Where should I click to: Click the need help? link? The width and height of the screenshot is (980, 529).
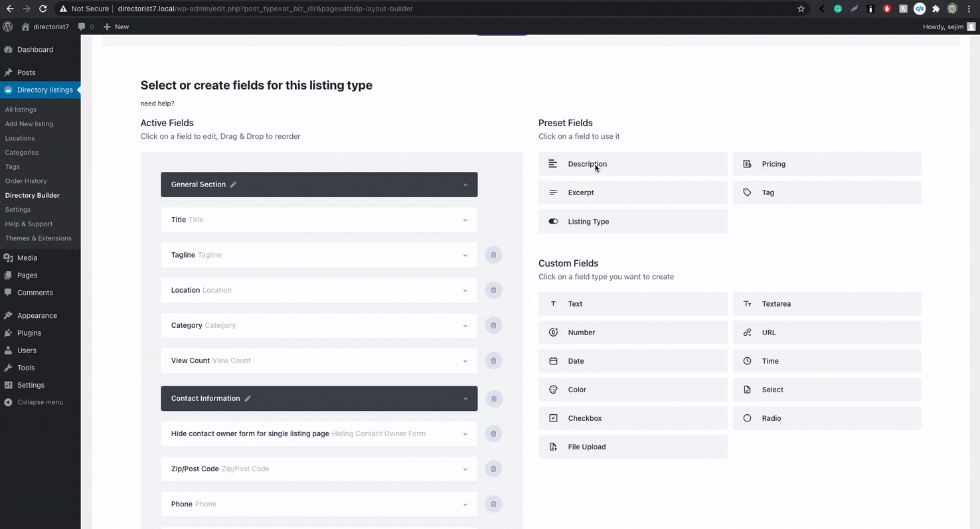click(x=157, y=104)
